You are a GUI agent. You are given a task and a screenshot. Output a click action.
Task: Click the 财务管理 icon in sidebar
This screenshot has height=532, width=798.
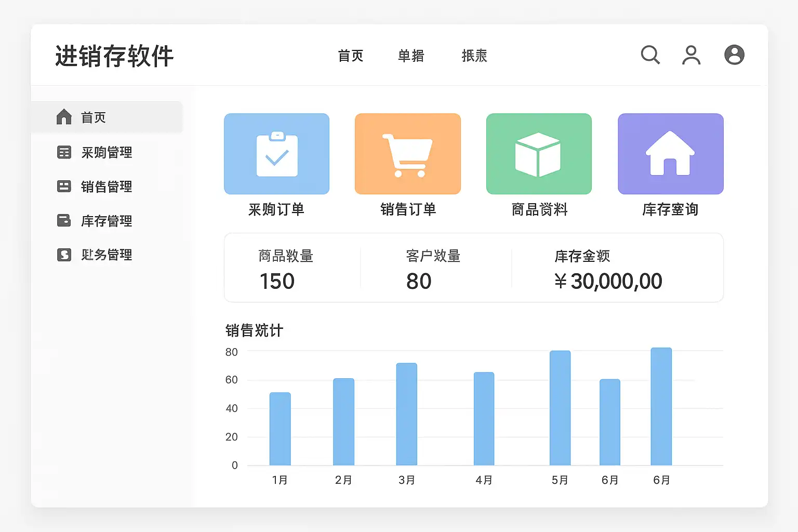64,255
